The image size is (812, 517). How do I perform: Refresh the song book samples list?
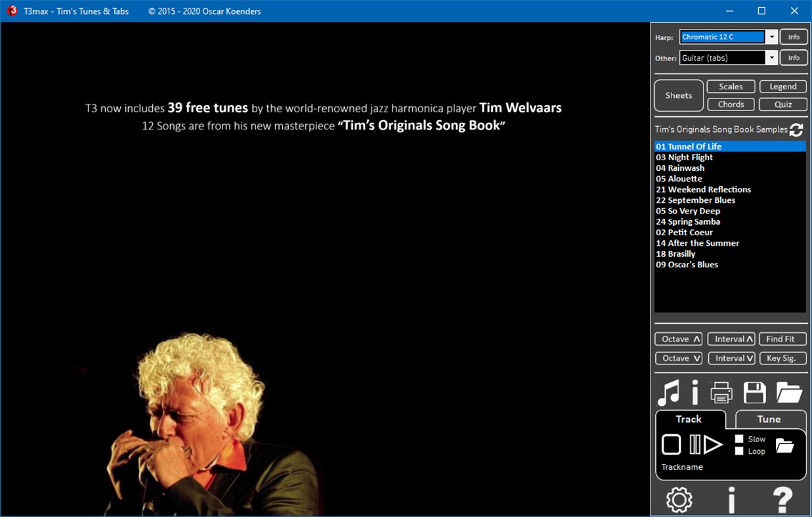click(x=796, y=130)
